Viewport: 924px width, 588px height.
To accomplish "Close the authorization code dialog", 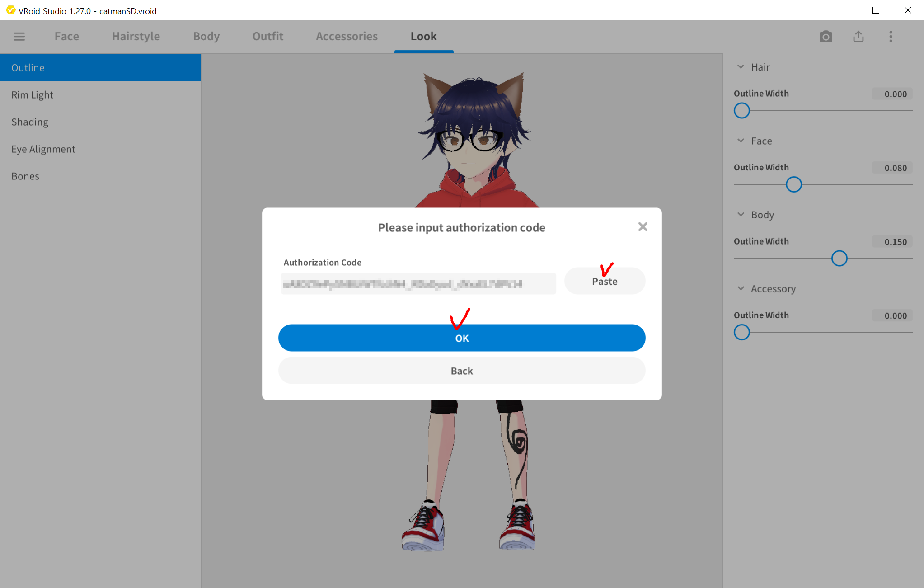I will click(x=643, y=227).
